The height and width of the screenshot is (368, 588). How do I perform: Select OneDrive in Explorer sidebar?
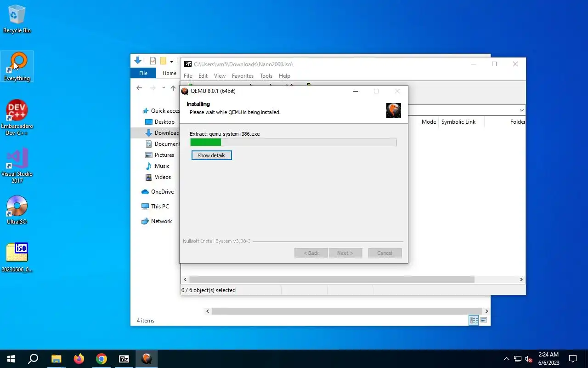click(158, 192)
